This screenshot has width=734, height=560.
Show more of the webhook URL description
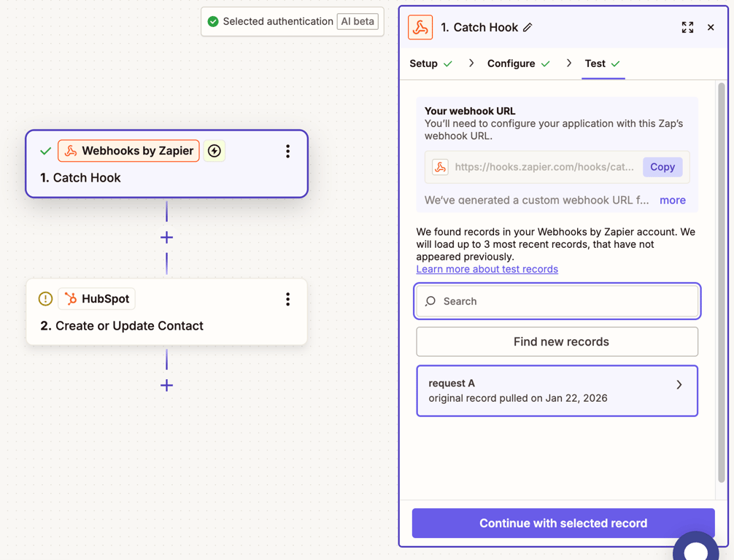tap(672, 200)
